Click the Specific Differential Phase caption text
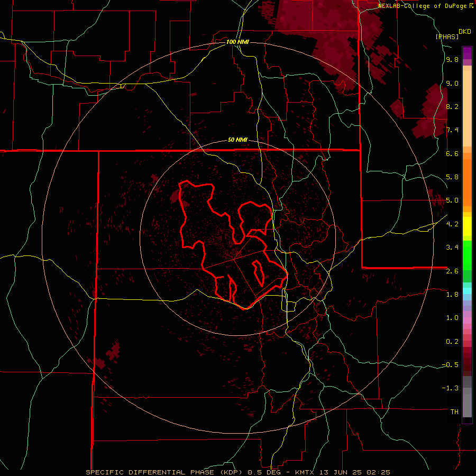The width and height of the screenshot is (476, 476). tap(165, 472)
